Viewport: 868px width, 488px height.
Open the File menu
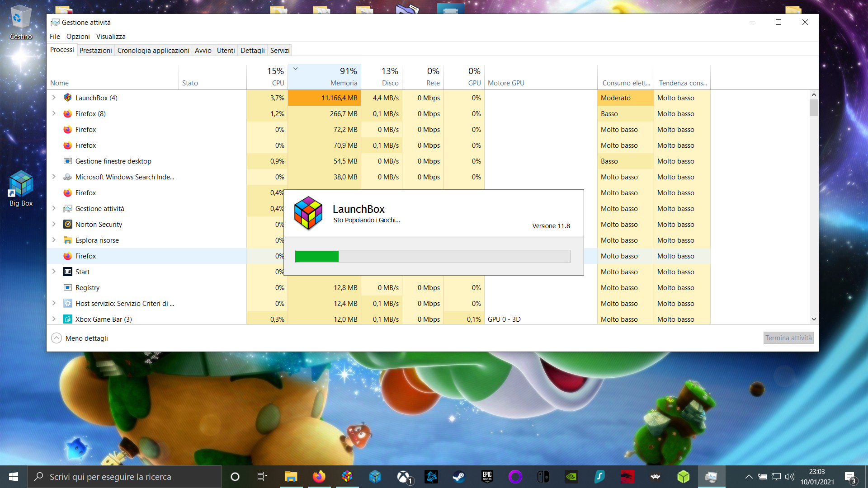click(x=55, y=37)
